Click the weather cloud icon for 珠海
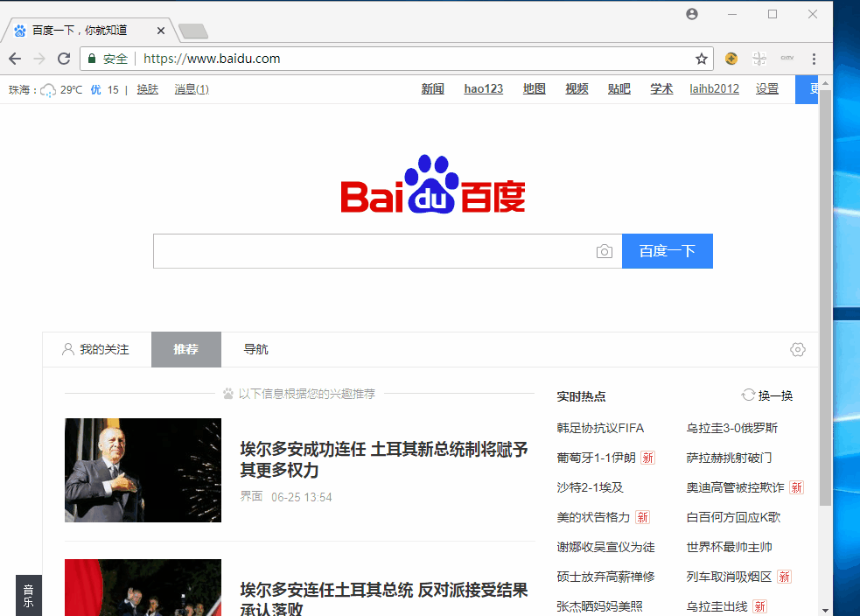This screenshot has width=860, height=616. pos(48,90)
